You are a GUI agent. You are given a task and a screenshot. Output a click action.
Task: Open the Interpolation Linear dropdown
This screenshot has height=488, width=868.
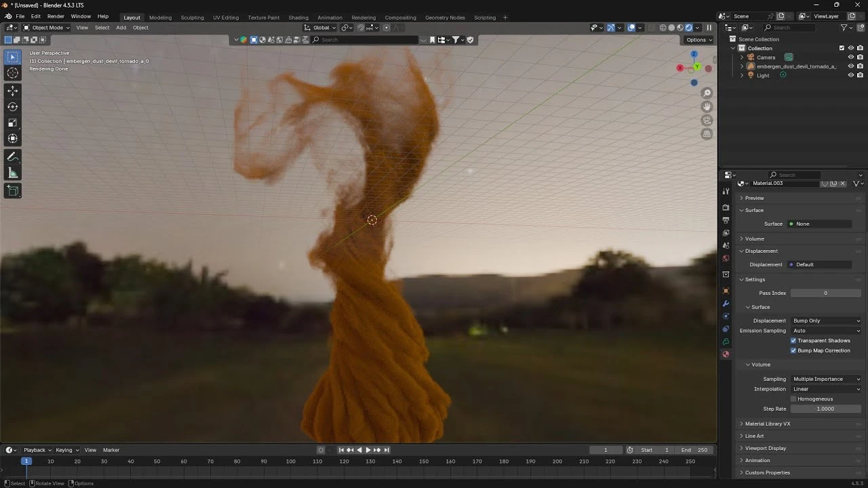[826, 389]
